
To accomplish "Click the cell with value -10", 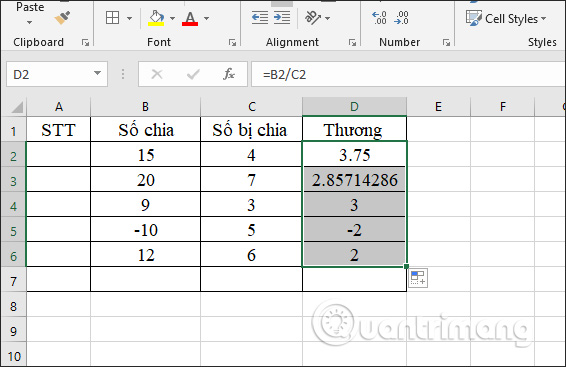I will point(145,230).
